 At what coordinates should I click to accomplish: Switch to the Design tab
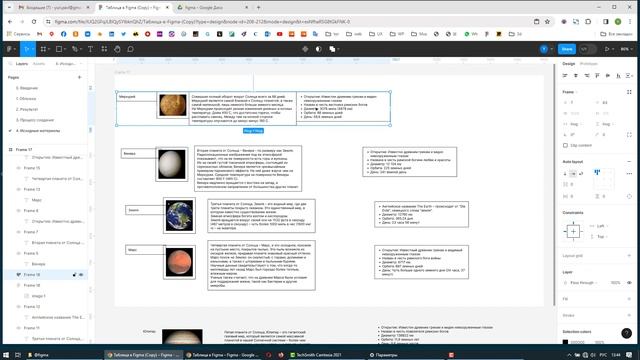point(569,64)
